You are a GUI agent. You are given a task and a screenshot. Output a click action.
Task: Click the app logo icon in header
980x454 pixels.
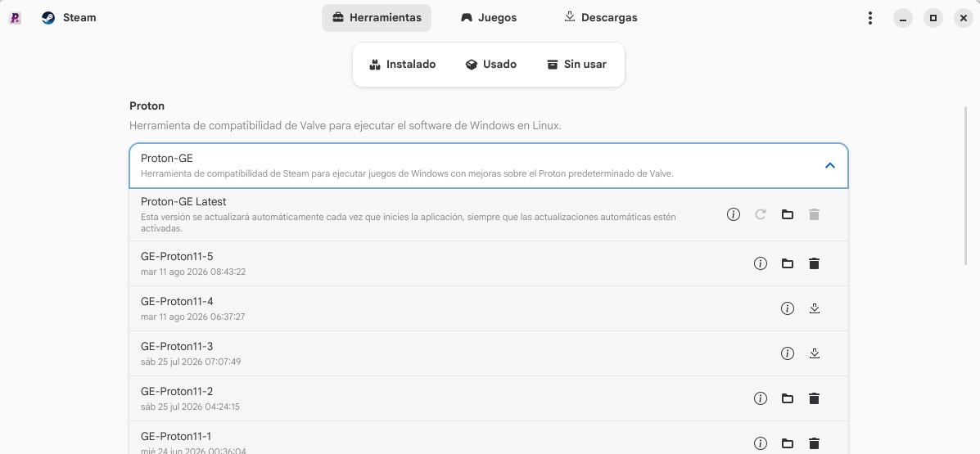(15, 18)
